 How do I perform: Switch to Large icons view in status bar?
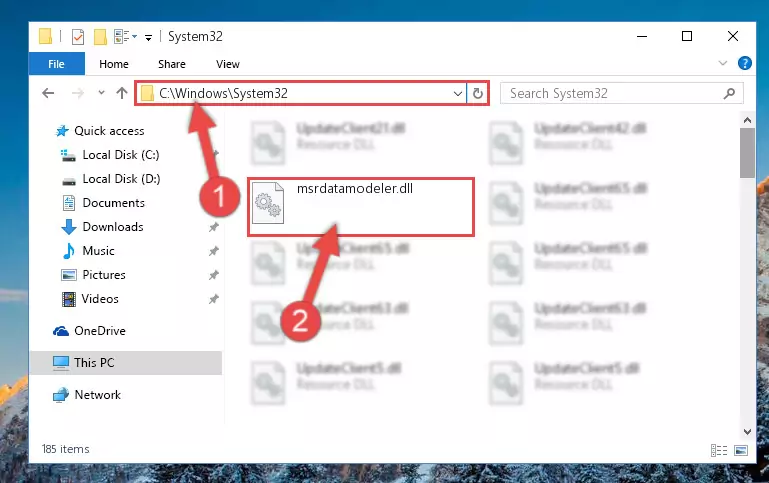coord(741,450)
